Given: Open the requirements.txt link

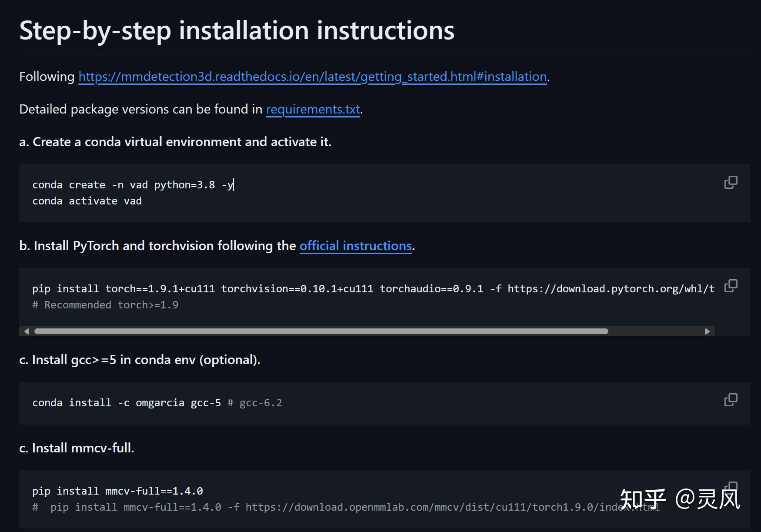Looking at the screenshot, I should pyautogui.click(x=313, y=109).
